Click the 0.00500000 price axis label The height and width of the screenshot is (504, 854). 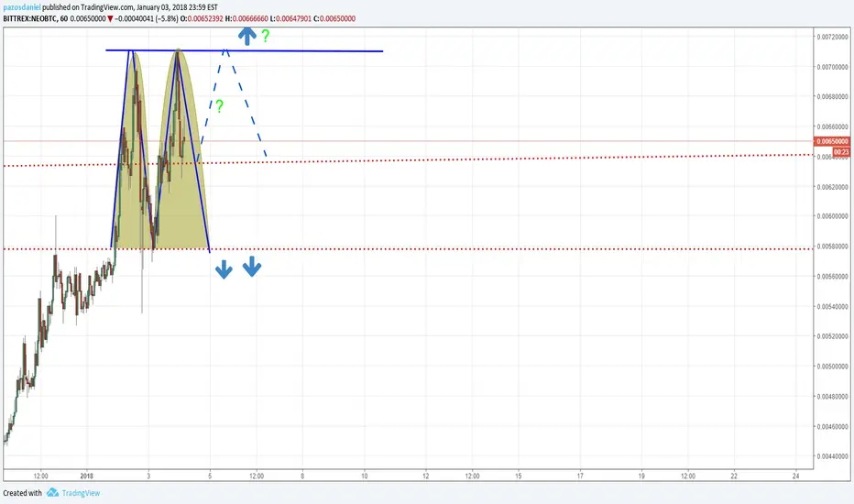pos(832,367)
